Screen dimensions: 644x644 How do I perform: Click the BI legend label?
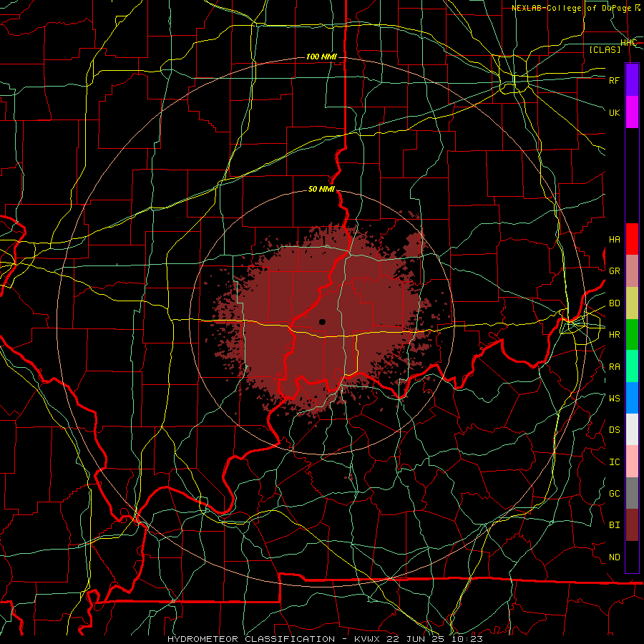(614, 525)
